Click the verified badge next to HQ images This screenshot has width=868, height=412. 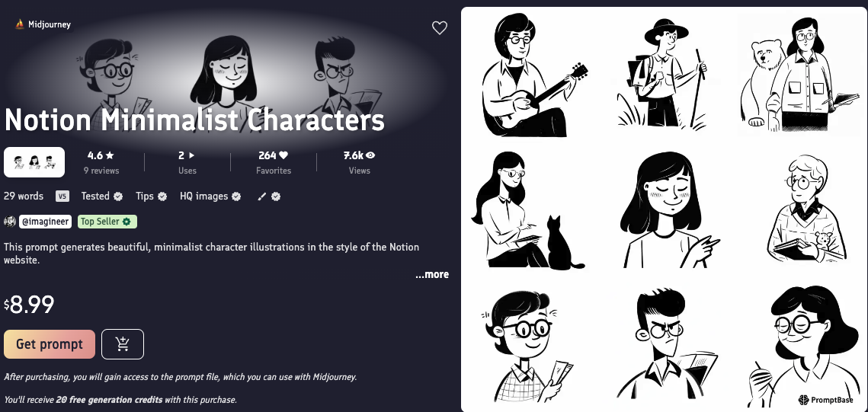pos(236,196)
